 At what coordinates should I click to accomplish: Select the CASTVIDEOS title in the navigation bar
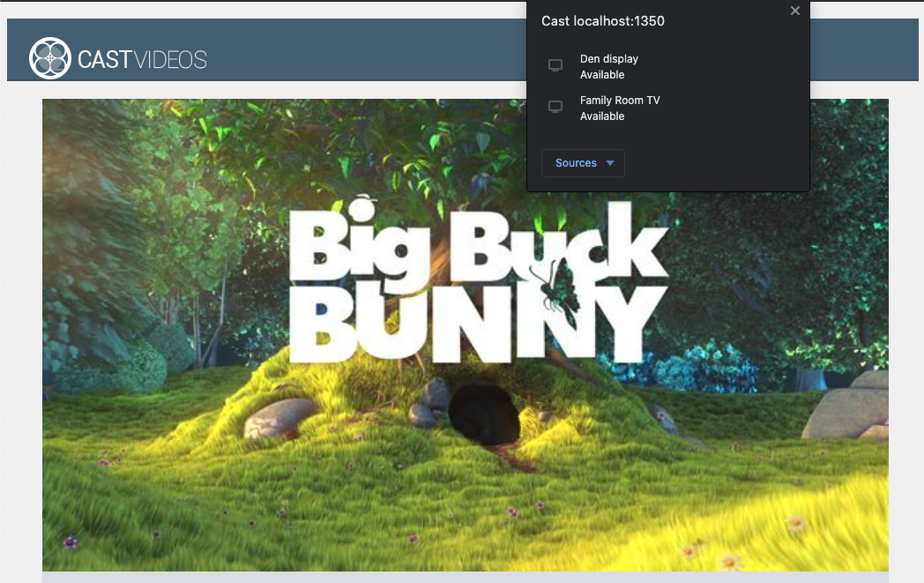pyautogui.click(x=142, y=59)
